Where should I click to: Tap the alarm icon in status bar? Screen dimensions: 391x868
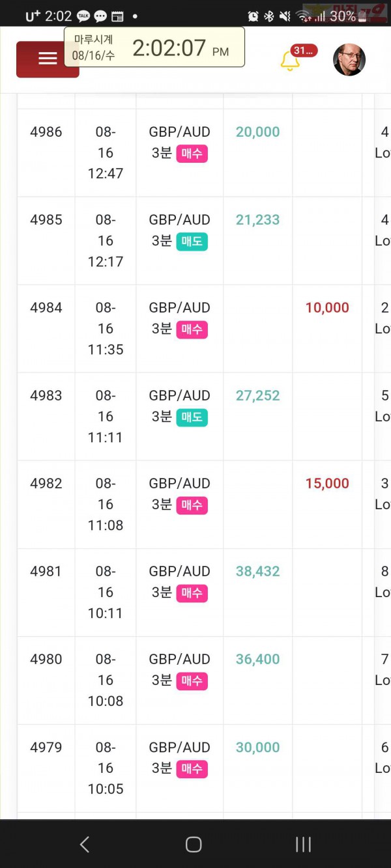253,16
